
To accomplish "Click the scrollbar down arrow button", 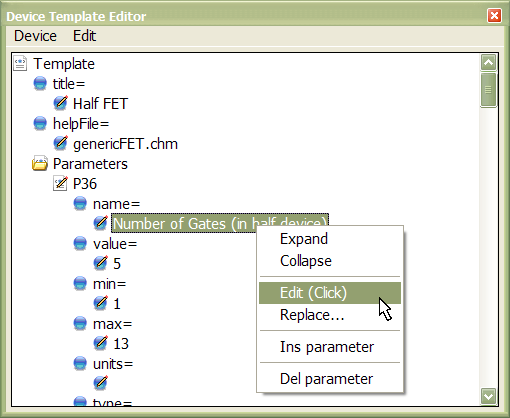I will click(x=489, y=397).
